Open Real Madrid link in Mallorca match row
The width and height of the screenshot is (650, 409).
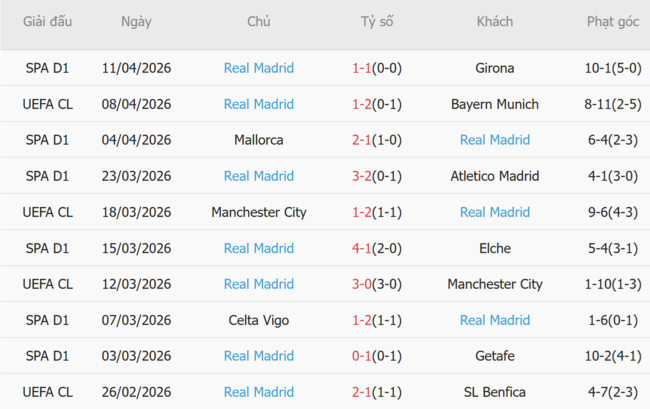pos(495,140)
